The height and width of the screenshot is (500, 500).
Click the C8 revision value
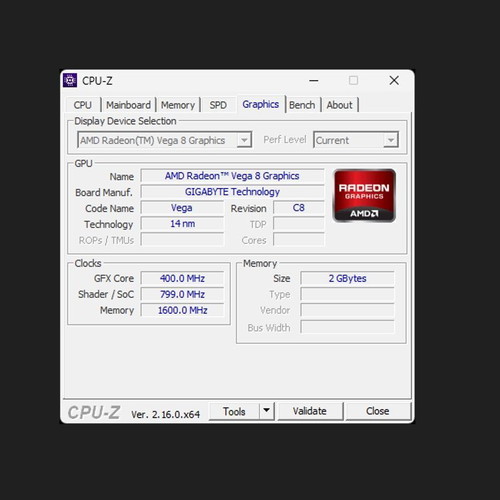click(299, 208)
